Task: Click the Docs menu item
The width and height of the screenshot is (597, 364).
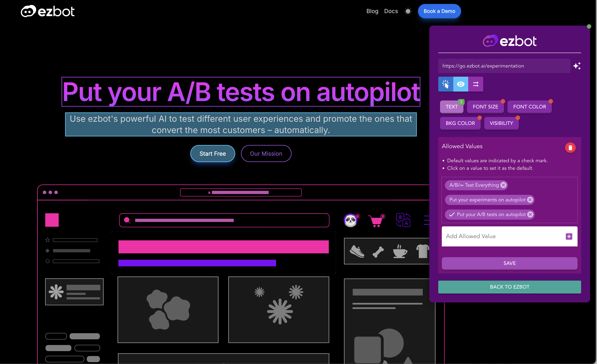Action: coord(391,12)
